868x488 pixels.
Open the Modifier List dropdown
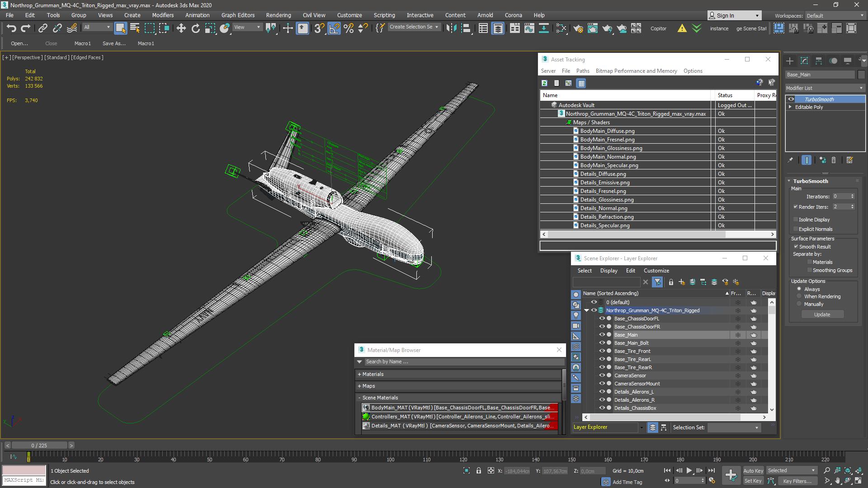(x=825, y=88)
